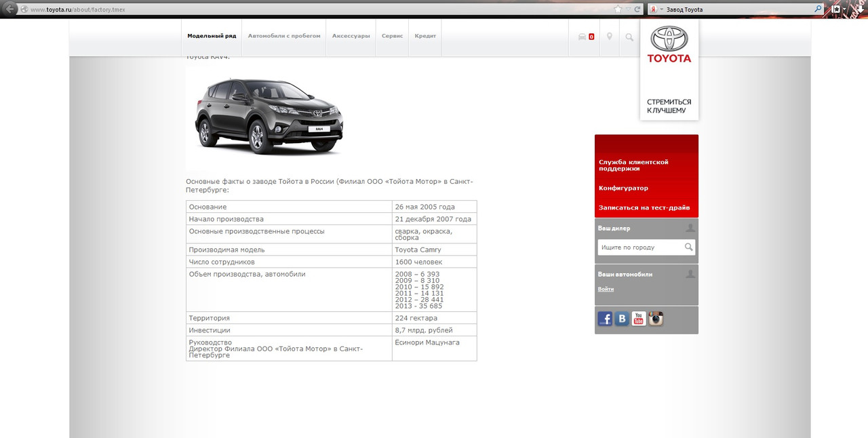Open 'Автомобили с пробегом' menu

[284, 36]
